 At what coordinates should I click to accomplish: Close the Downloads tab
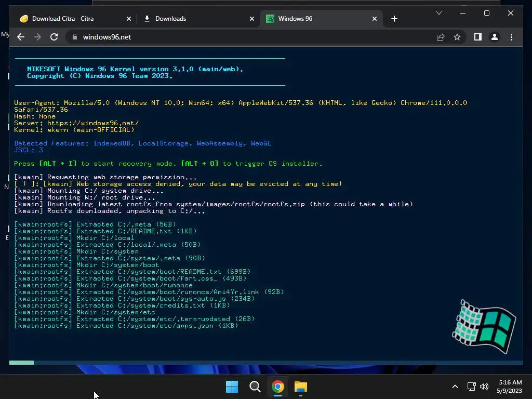coord(252,19)
